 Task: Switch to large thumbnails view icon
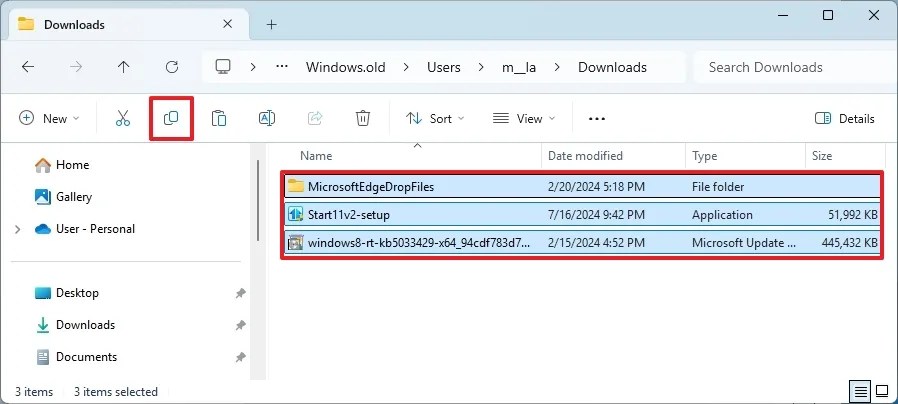click(883, 392)
